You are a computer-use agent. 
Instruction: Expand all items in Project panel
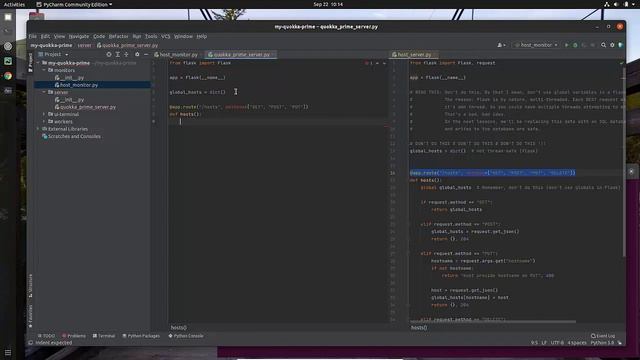coord(118,54)
